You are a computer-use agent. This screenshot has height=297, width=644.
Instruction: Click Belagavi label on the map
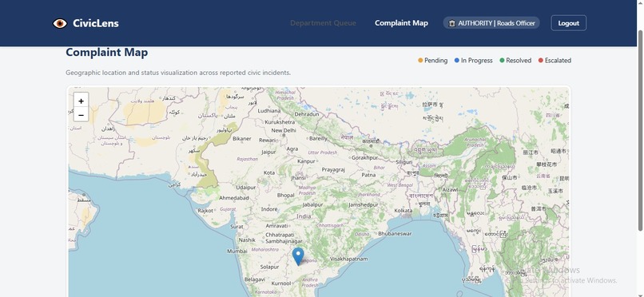(255, 279)
